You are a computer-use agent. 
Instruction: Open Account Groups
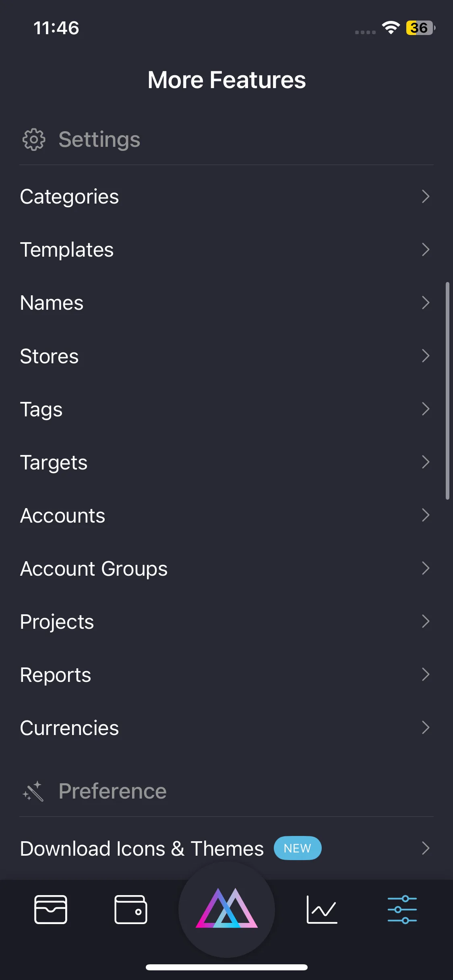pos(94,568)
